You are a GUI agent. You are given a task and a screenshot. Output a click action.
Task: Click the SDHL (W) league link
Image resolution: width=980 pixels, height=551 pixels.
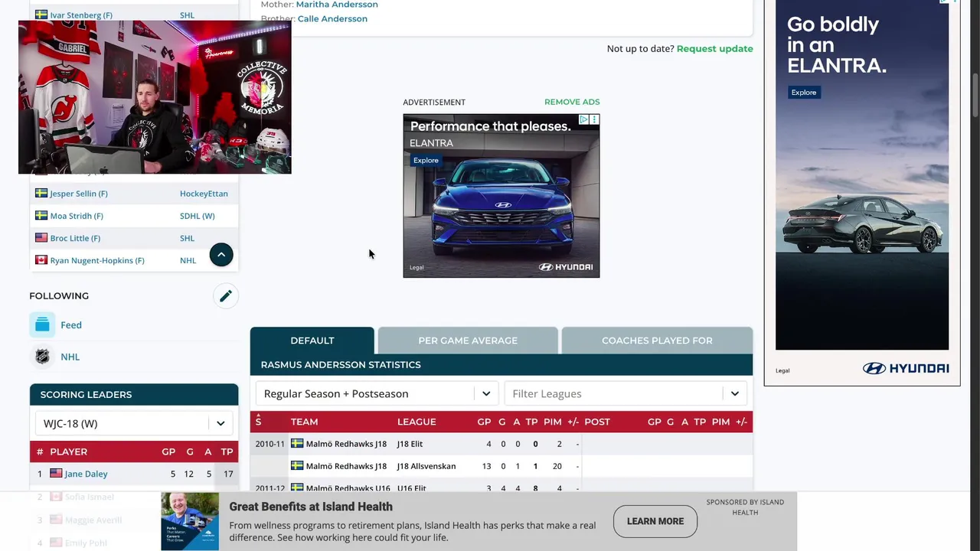click(x=198, y=216)
